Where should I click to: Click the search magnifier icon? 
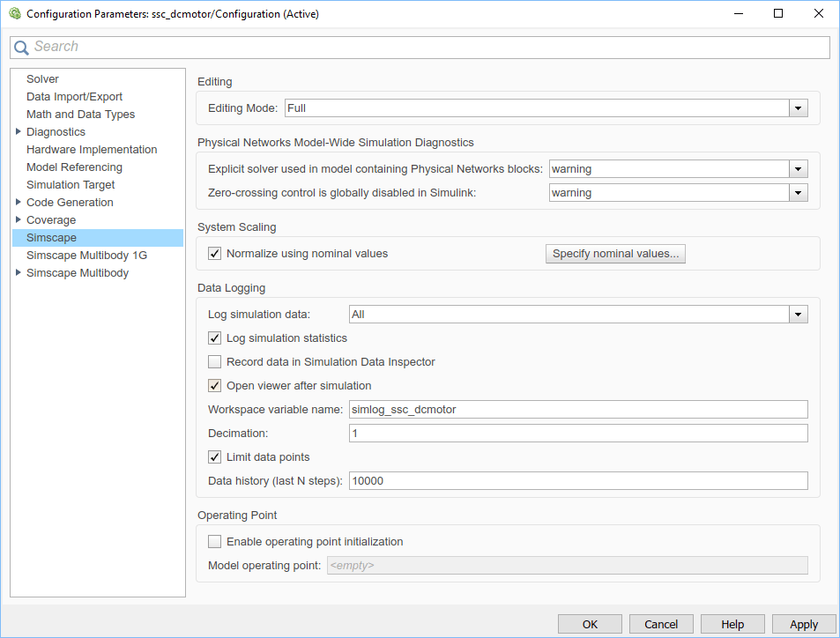[x=21, y=48]
